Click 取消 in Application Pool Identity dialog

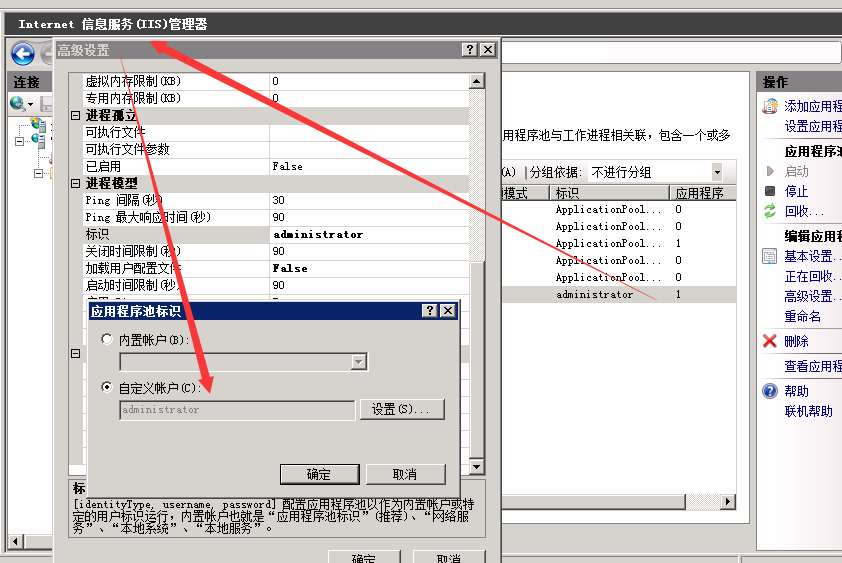click(x=405, y=474)
